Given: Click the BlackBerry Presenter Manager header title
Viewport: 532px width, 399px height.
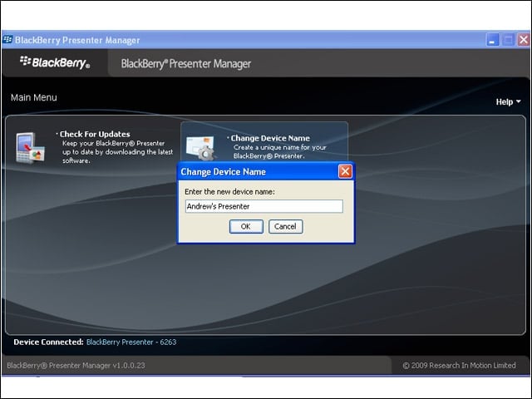Looking at the screenshot, I should point(186,64).
